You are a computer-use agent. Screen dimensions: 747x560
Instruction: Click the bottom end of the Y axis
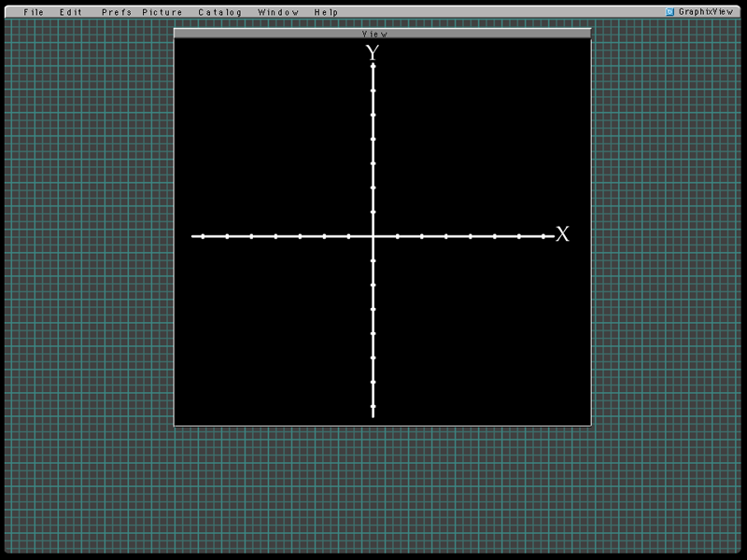[373, 414]
